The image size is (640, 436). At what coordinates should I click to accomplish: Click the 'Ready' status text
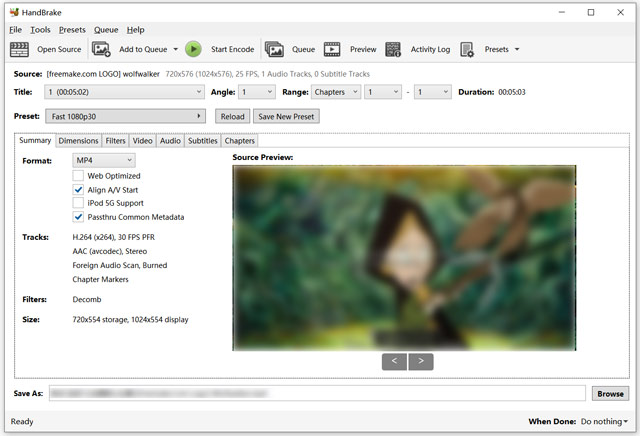pos(22,421)
